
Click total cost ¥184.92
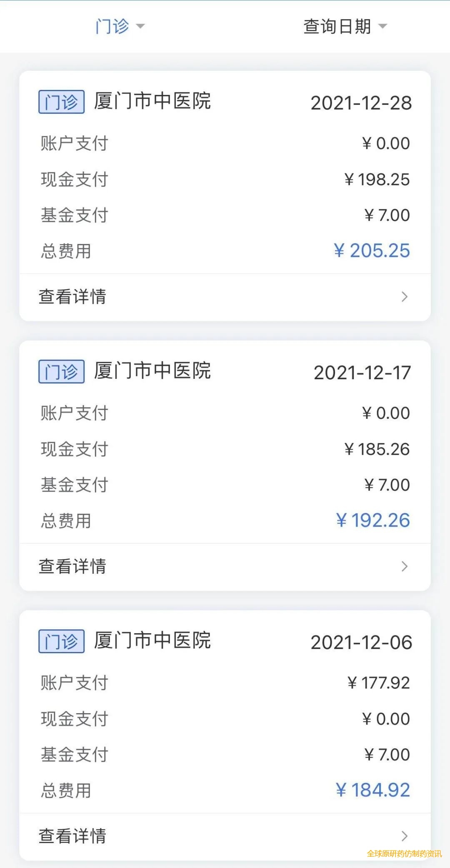coord(373,790)
